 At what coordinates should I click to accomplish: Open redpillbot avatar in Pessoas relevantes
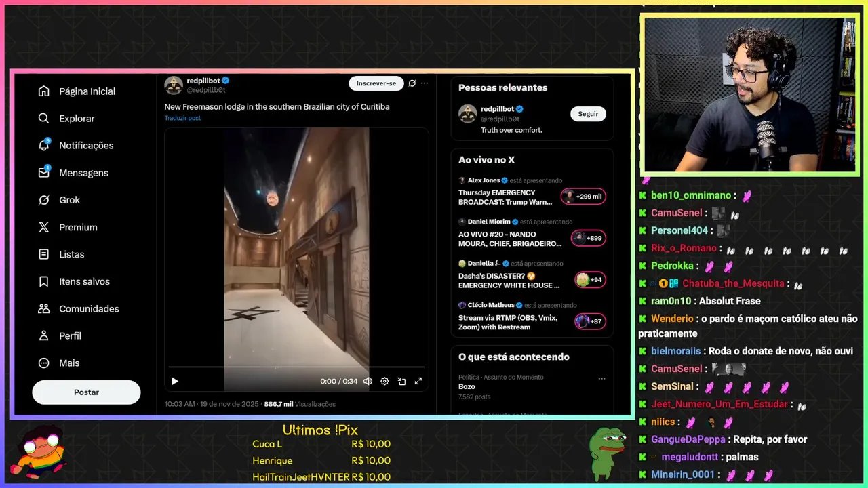click(468, 114)
